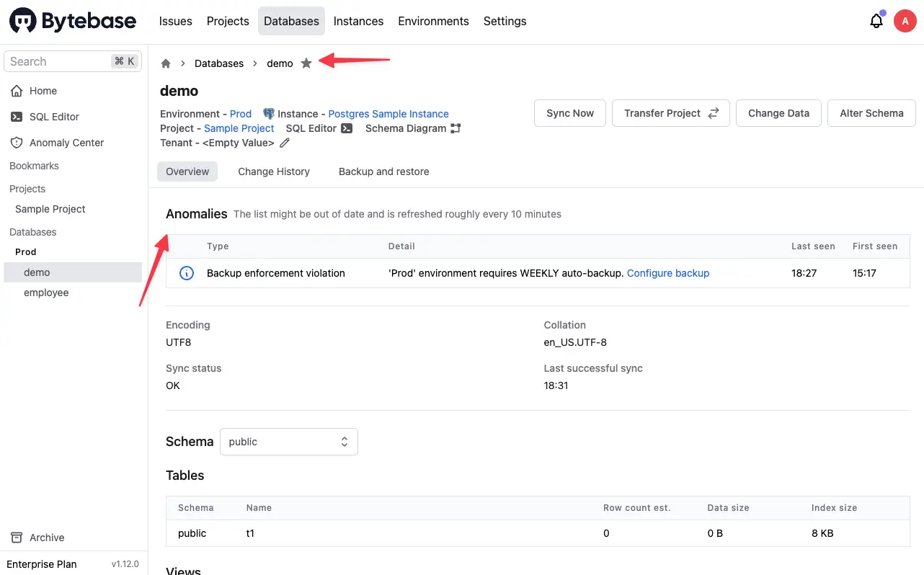Select the demo database in the sidebar
924x575 pixels.
[73, 272]
